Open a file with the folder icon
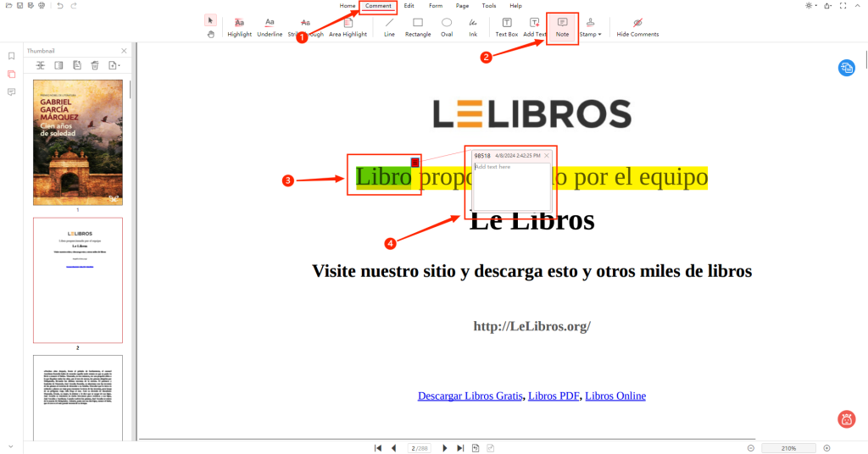This screenshot has height=454, width=868. [x=8, y=6]
